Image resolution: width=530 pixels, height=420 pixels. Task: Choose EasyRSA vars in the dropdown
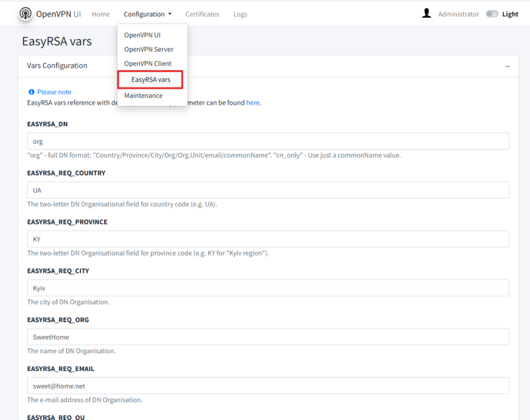coord(150,79)
